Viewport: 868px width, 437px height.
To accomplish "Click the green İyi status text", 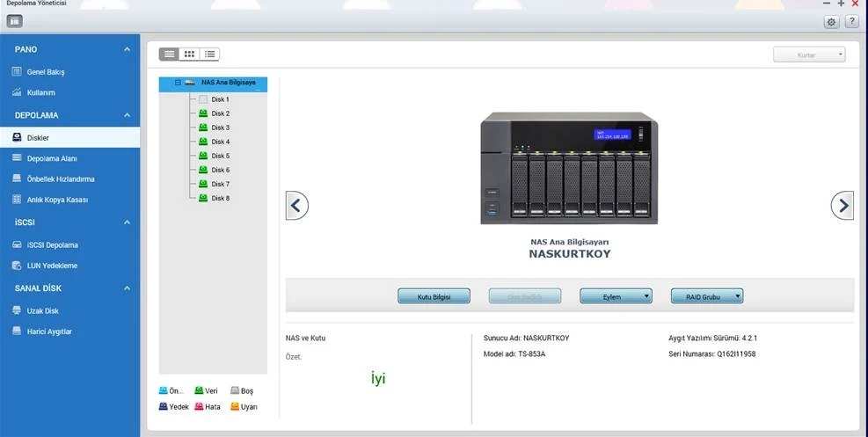I will tap(378, 378).
